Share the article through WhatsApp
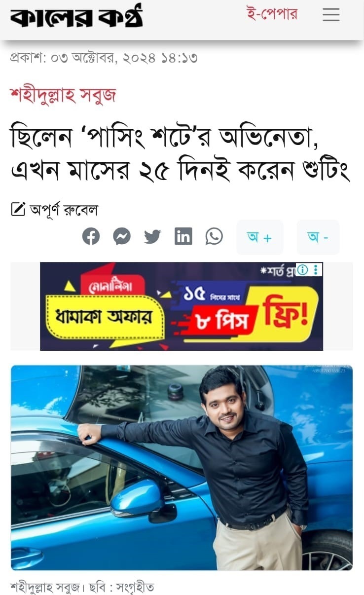 coord(214,236)
